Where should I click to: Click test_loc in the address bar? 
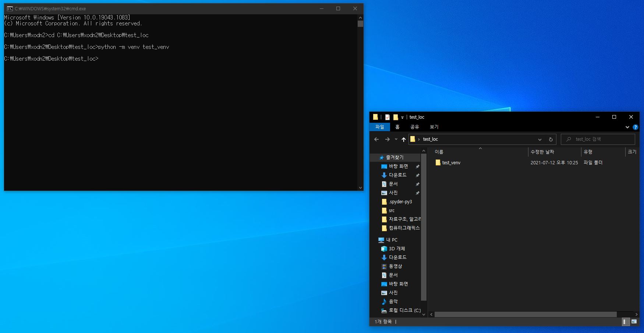point(431,139)
